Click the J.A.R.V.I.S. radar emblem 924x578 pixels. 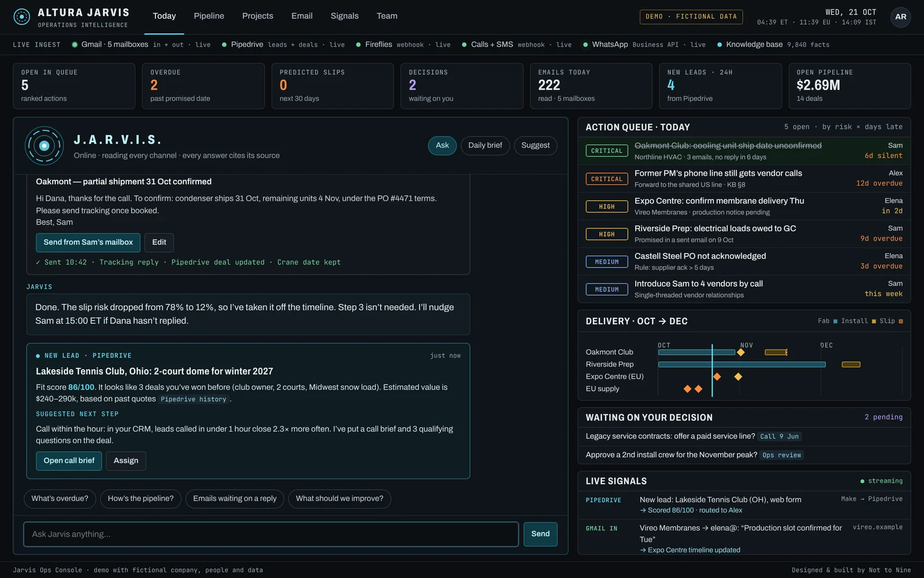click(x=44, y=146)
